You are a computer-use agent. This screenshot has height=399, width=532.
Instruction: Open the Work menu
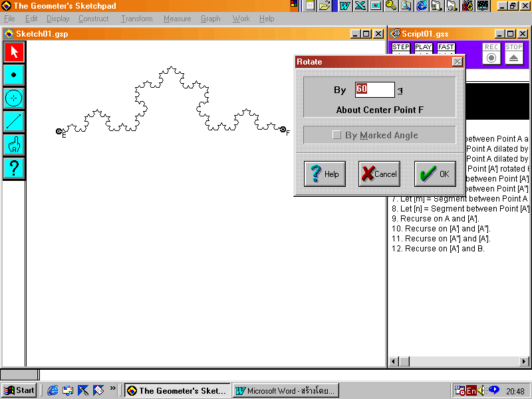pos(241,19)
